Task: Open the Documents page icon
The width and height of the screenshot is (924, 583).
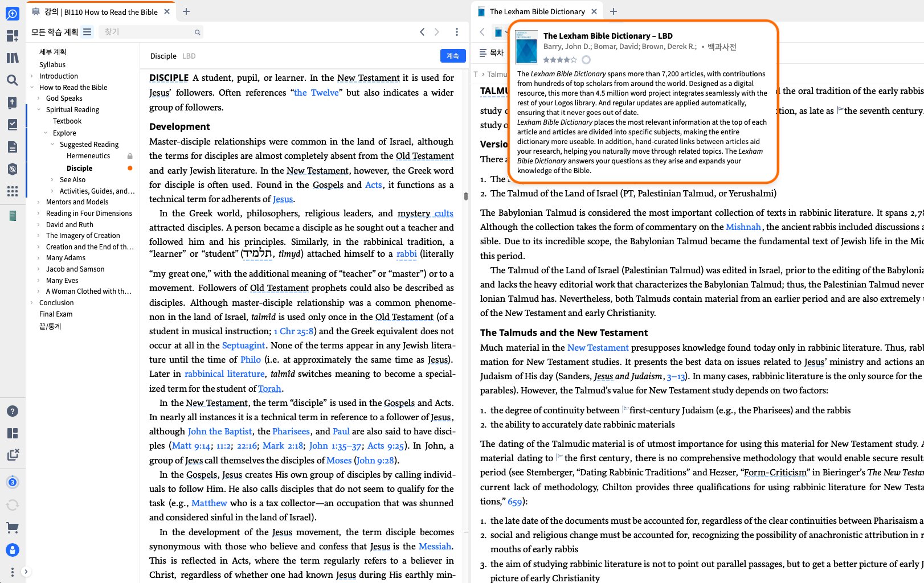Action: tap(12, 147)
